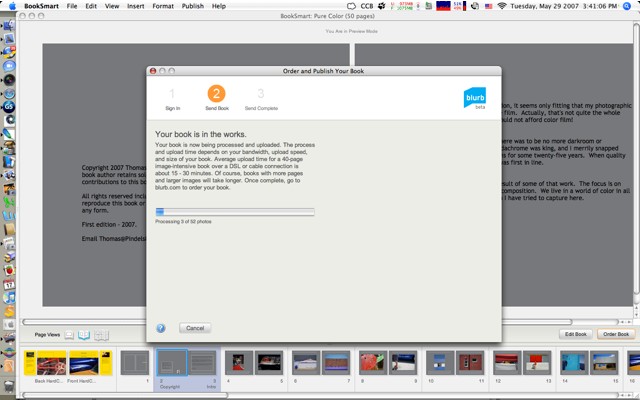Click the photo processing progress bar
This screenshot has width=640, height=400.
pyautogui.click(x=235, y=212)
